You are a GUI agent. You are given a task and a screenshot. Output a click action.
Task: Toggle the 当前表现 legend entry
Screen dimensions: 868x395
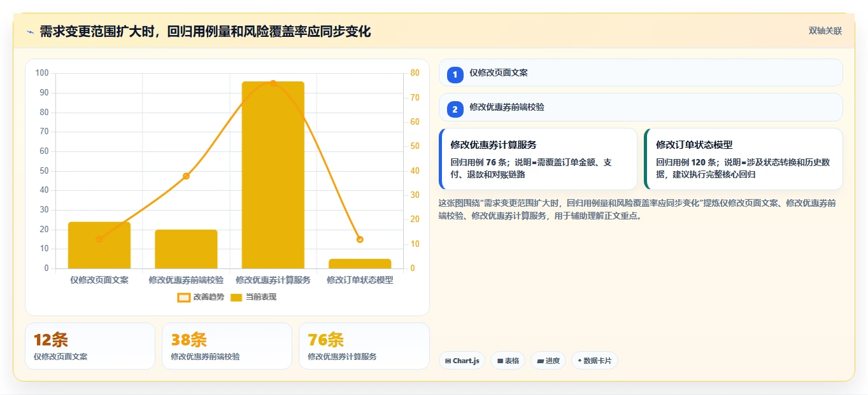click(253, 297)
